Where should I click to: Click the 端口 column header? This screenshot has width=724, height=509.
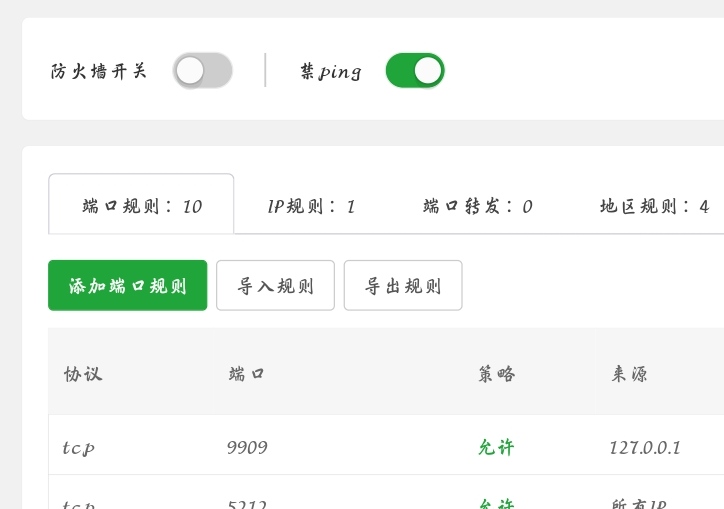pos(247,374)
